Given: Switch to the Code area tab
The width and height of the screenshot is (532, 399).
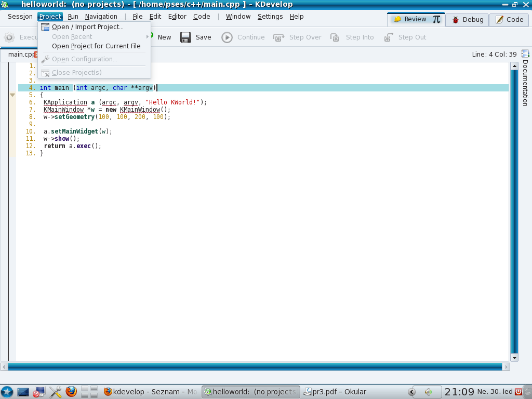Looking at the screenshot, I should pyautogui.click(x=509, y=20).
